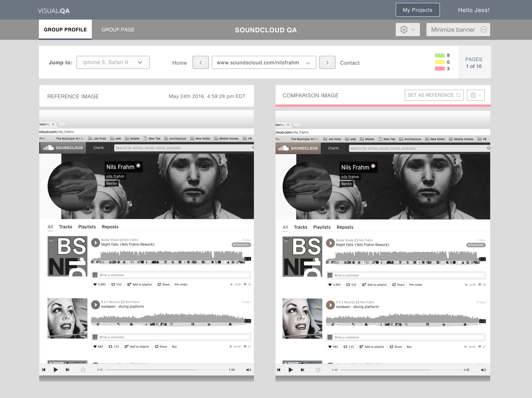The width and height of the screenshot is (532, 398).
Task: Repost Night Falls (532) in comparison image
Action: (351, 284)
